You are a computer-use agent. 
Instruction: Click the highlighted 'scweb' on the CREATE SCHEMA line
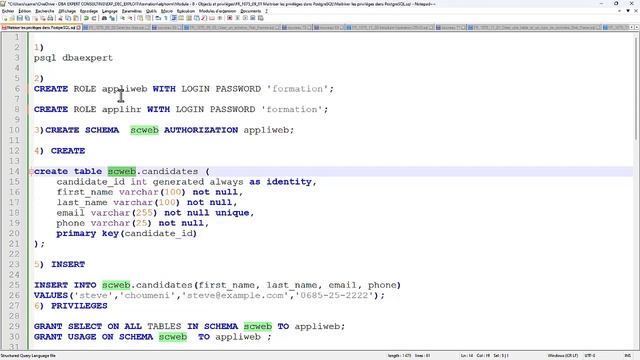[x=144, y=130]
